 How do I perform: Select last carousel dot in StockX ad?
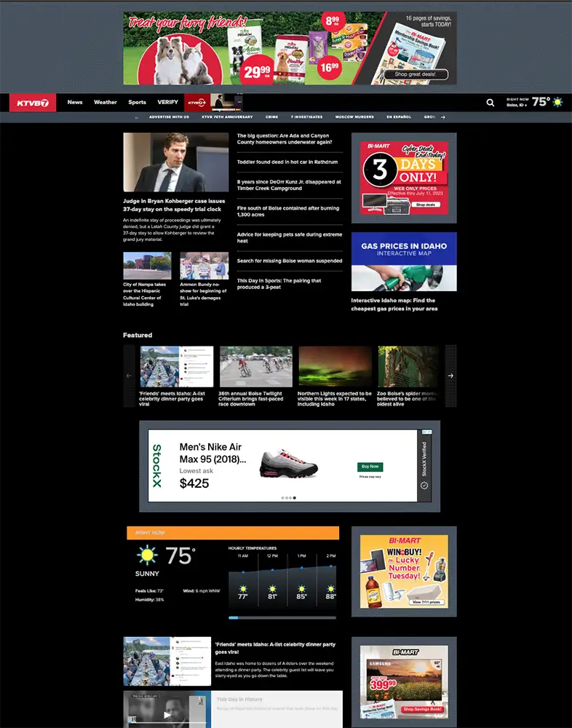point(294,498)
